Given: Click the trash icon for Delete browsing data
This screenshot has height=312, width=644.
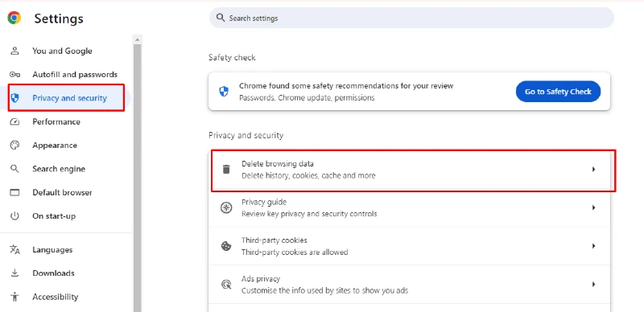Looking at the screenshot, I should click(226, 169).
